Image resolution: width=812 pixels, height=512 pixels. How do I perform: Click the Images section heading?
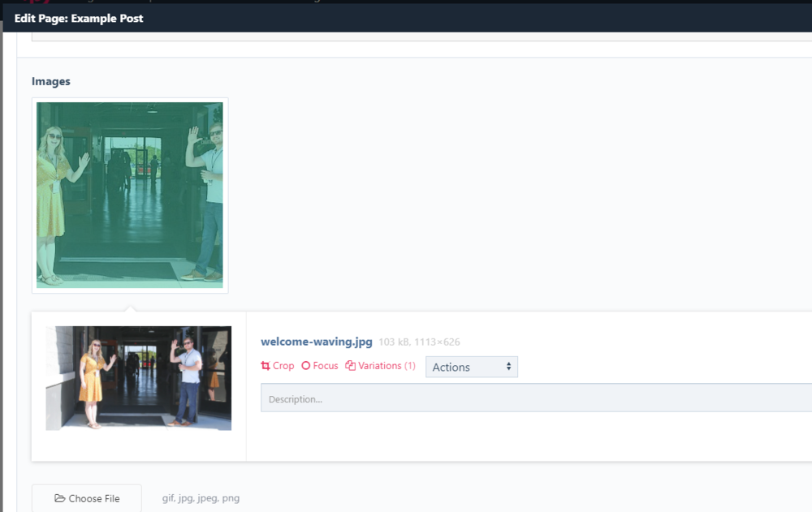pyautogui.click(x=51, y=81)
